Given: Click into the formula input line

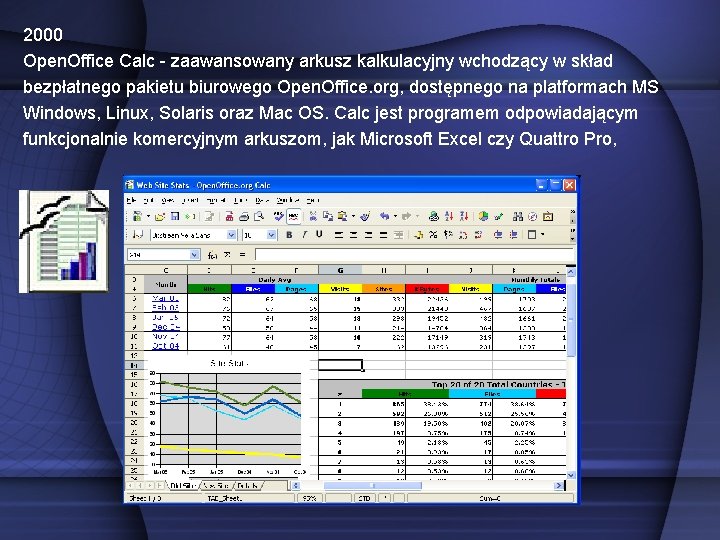Looking at the screenshot, I should tap(414, 254).
